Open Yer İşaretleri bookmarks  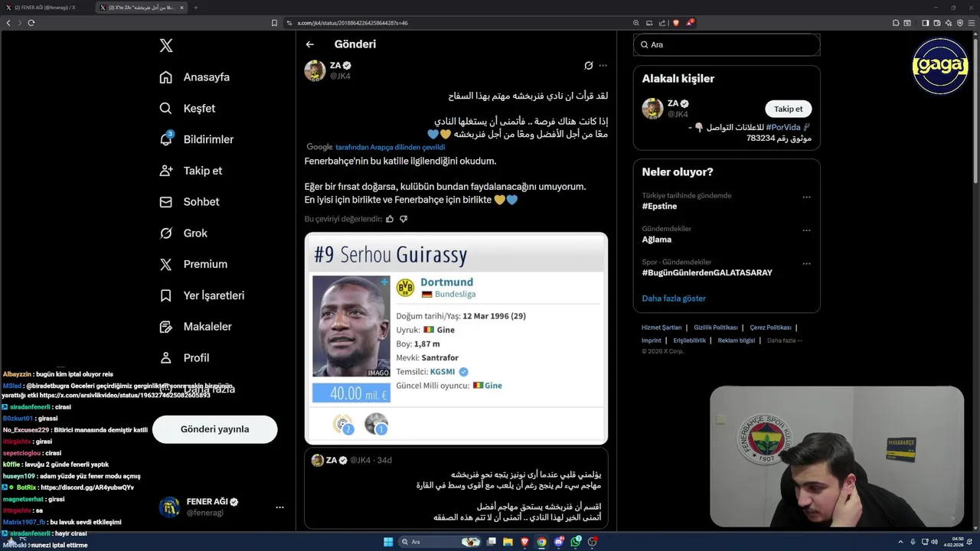[x=202, y=295]
